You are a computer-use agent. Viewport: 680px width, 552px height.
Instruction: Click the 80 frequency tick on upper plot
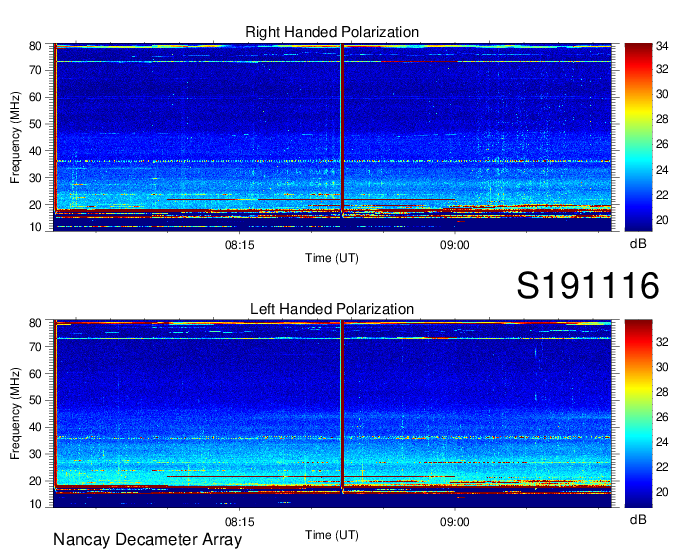click(x=35, y=46)
